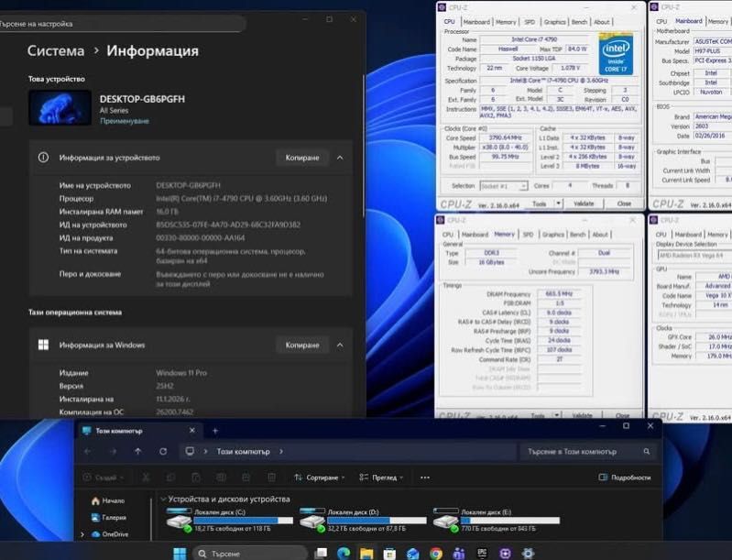
Task: Click the trash Delete icon in Explorer toolbar
Action: tap(271, 478)
